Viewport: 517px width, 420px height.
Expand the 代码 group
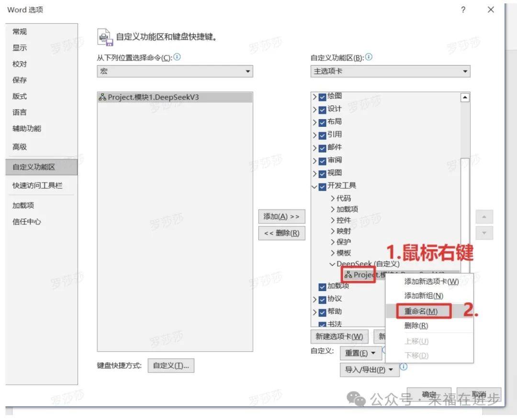332,198
